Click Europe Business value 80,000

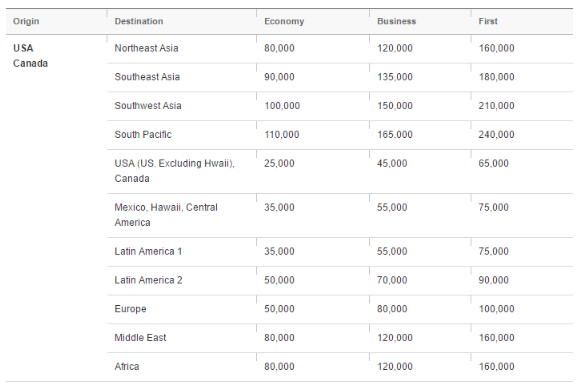click(392, 309)
